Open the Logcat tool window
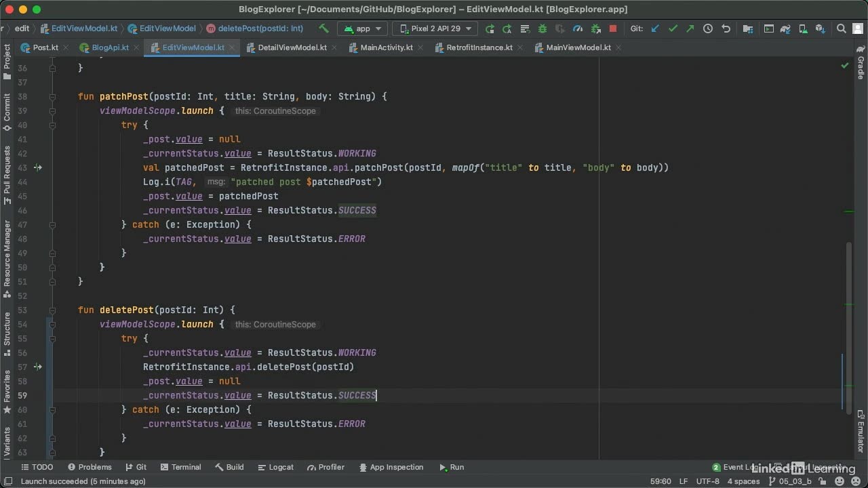Screen dimensions: 868x488 276,467
